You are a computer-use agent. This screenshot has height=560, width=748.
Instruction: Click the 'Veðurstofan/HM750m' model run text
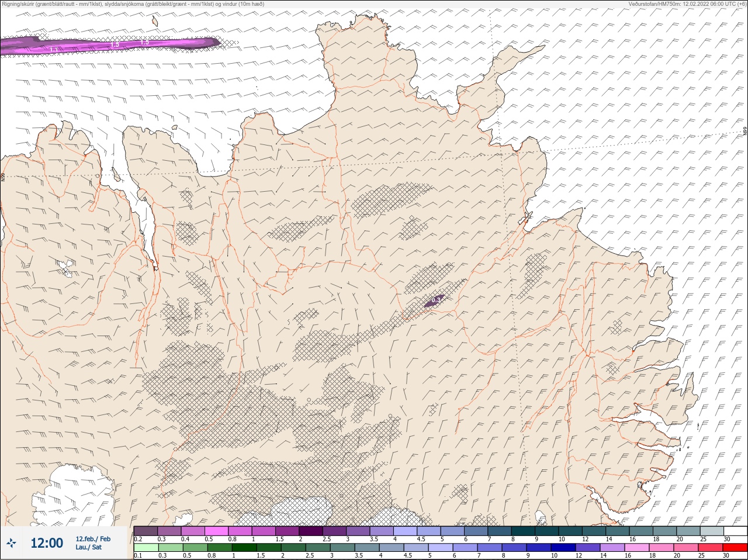(687, 4)
